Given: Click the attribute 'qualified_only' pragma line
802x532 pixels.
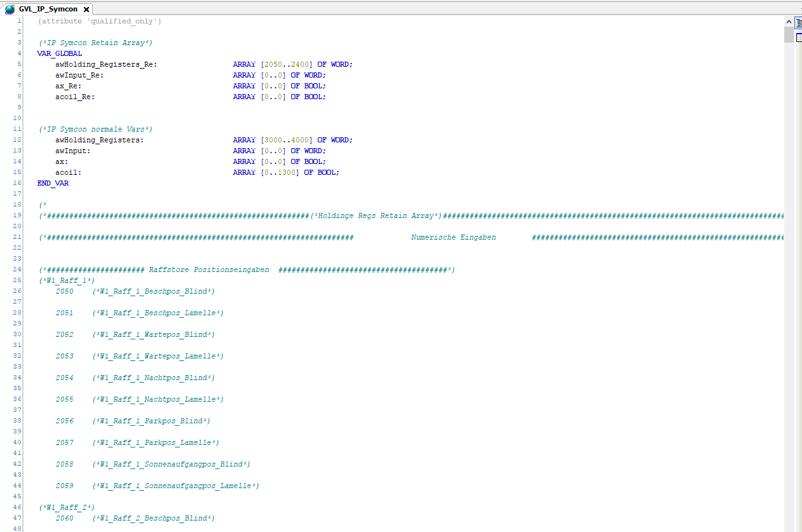Looking at the screenshot, I should click(100, 22).
